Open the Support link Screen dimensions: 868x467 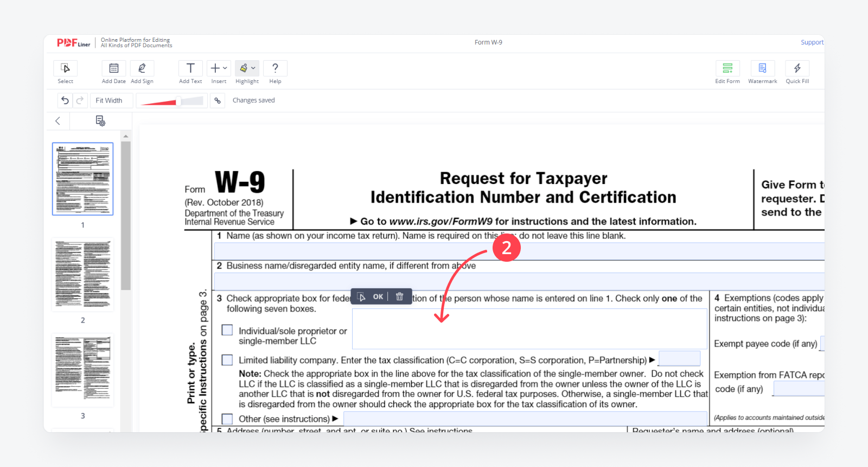pos(812,42)
